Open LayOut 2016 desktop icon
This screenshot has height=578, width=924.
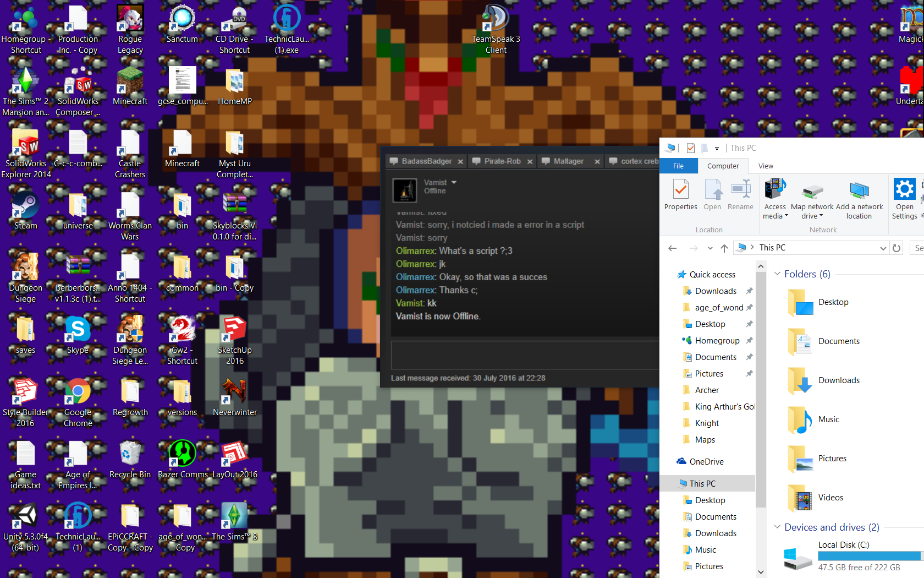pos(234,460)
